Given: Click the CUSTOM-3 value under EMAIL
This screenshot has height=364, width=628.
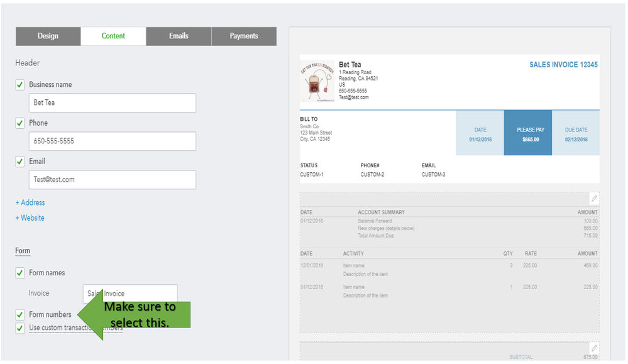Looking at the screenshot, I should [x=433, y=175].
